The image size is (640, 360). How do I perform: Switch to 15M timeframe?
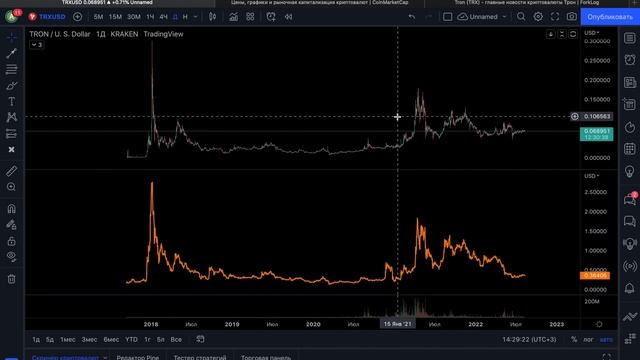pyautogui.click(x=115, y=17)
